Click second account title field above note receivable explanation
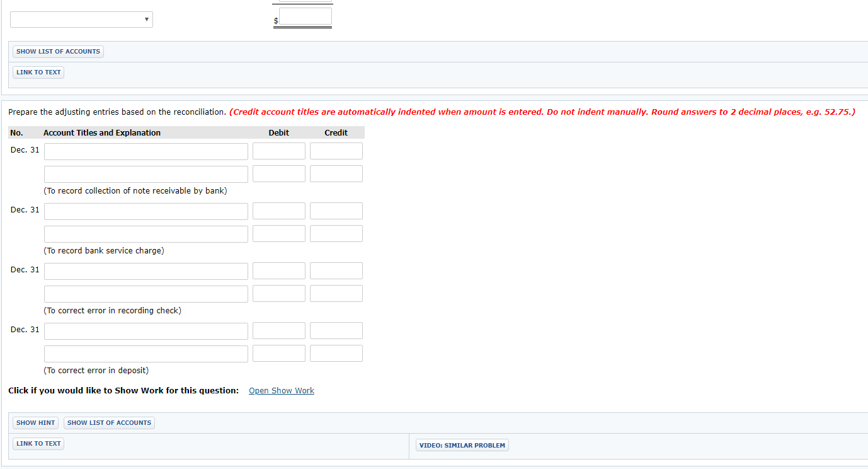The height and width of the screenshot is (469, 868). pos(146,174)
